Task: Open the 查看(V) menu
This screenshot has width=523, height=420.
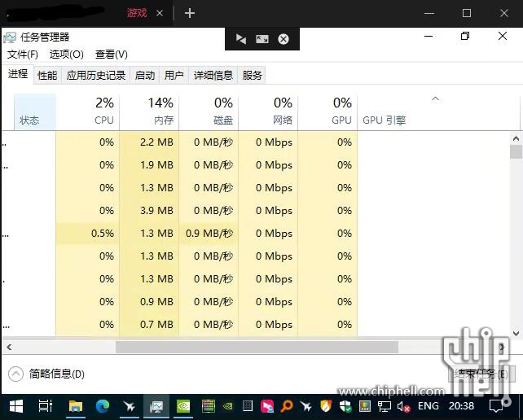Action: coord(112,55)
